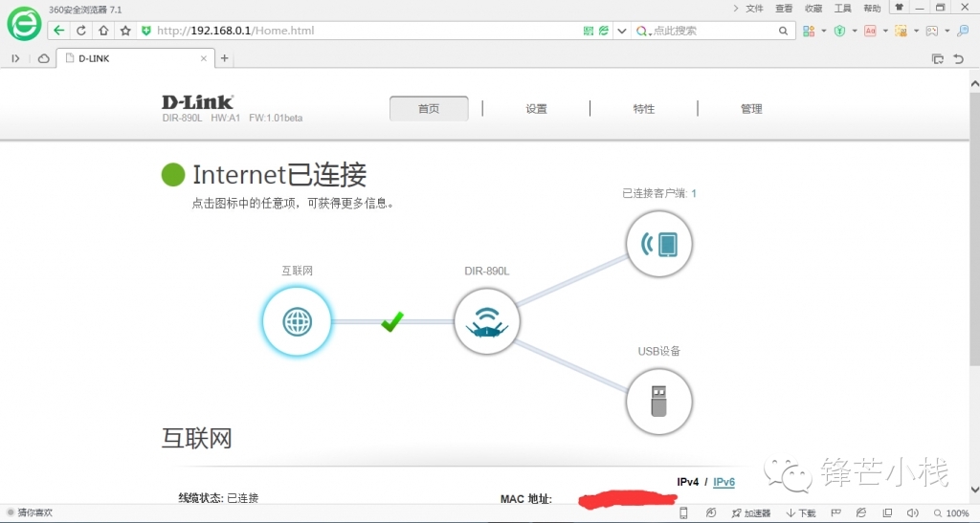980x523 pixels.
Task: Click the page vertical scrollbar thumb
Action: point(974,228)
